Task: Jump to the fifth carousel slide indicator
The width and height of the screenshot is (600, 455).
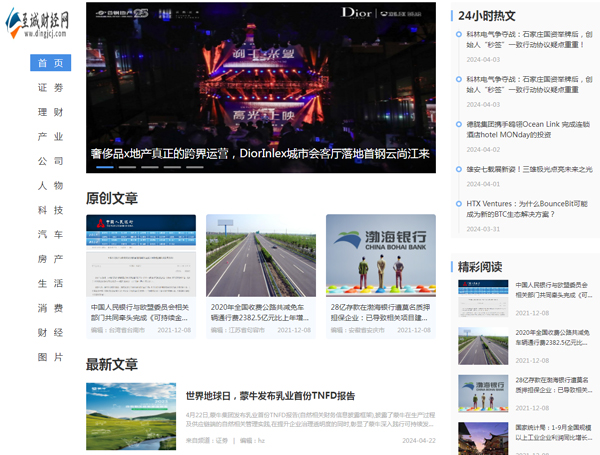Action: tap(195, 167)
